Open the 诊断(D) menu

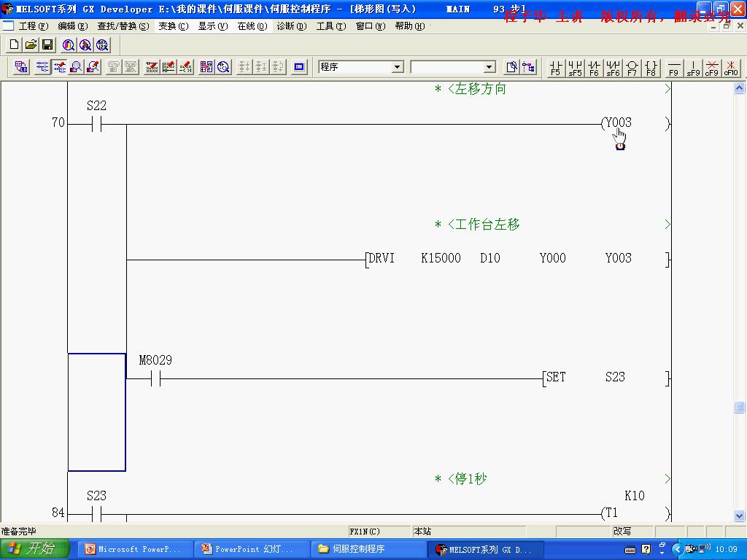coord(291,26)
